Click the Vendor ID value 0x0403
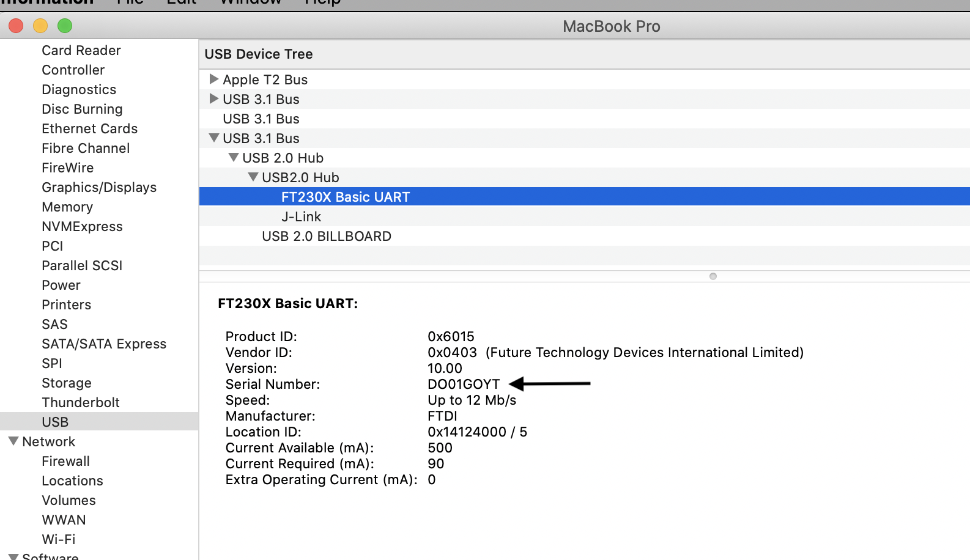 tap(452, 352)
